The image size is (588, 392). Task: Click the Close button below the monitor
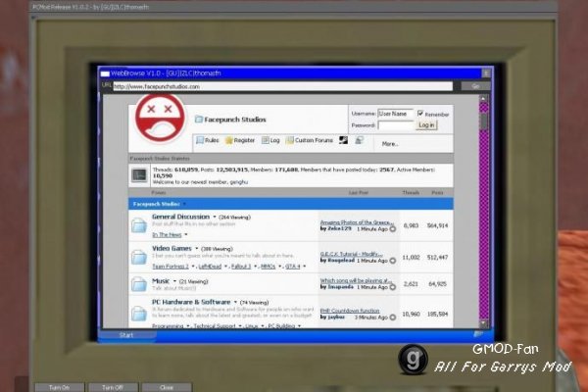[x=167, y=387]
